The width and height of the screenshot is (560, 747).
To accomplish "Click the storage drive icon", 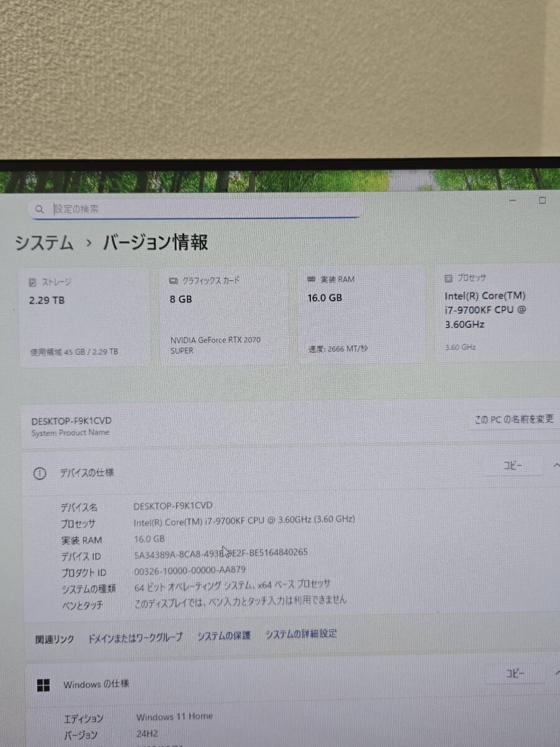I will tap(33, 283).
